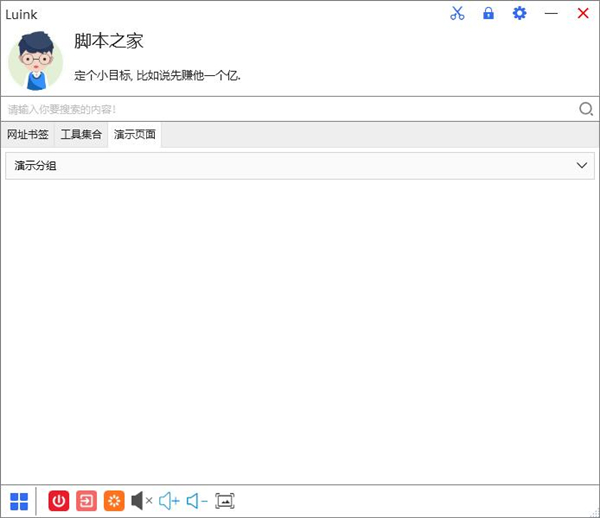Click the pink log-out arrow icon
This screenshot has width=600, height=518.
click(87, 501)
